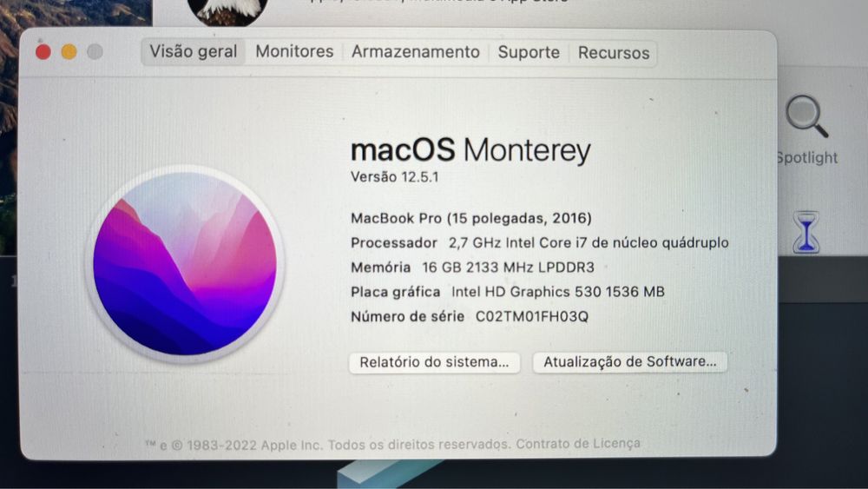
Task: Close the About This Mac window
Action: (x=43, y=51)
